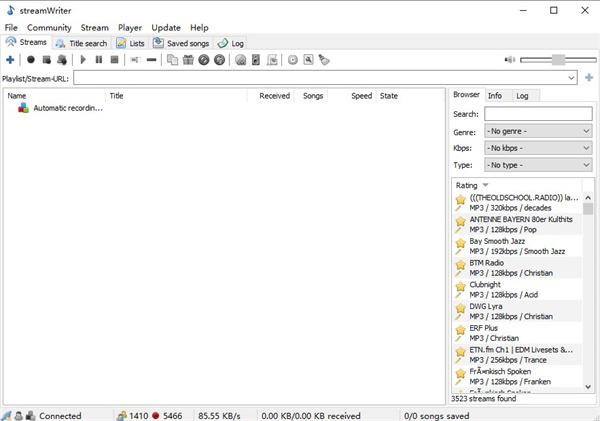Click the speaker mute icon
The width and height of the screenshot is (600, 421).
(x=510, y=60)
